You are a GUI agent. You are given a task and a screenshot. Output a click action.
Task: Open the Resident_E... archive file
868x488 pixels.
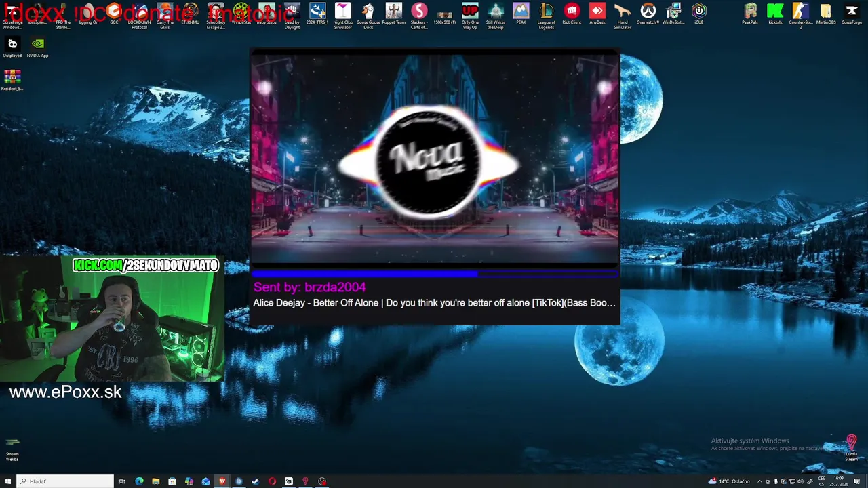pyautogui.click(x=12, y=80)
